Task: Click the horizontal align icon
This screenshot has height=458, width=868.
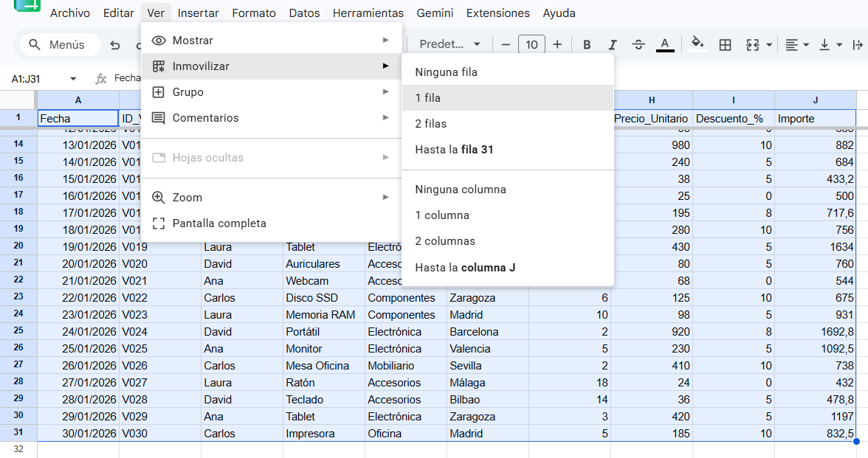Action: point(791,45)
